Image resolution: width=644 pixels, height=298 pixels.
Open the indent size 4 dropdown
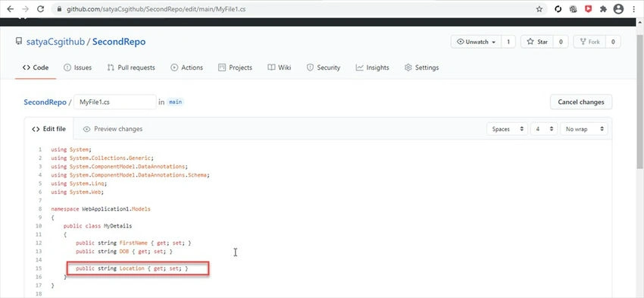[x=544, y=129]
